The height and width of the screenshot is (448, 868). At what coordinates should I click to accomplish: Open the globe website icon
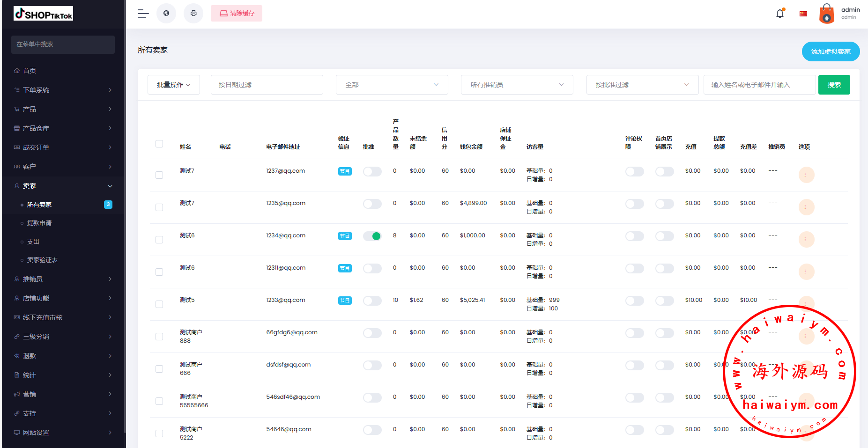click(166, 14)
